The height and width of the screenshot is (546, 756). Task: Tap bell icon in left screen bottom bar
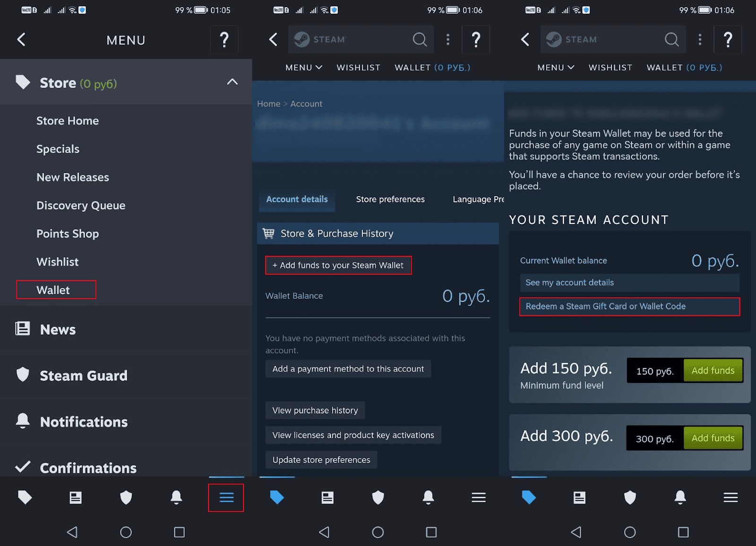[176, 497]
